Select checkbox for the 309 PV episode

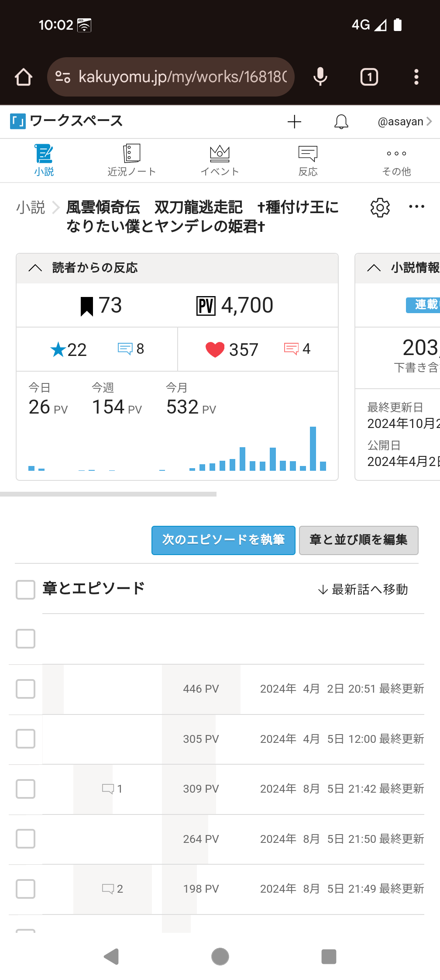pos(26,789)
